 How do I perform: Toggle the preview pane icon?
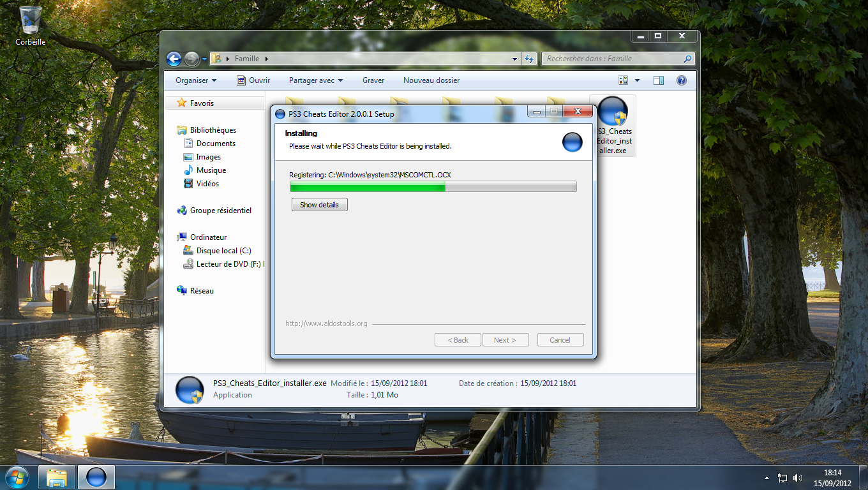659,80
